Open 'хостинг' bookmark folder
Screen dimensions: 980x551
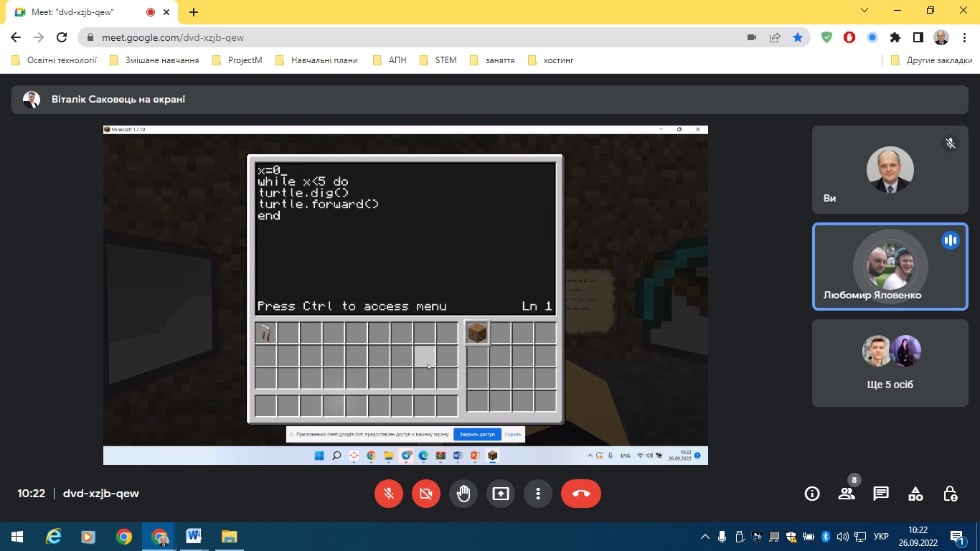[550, 60]
